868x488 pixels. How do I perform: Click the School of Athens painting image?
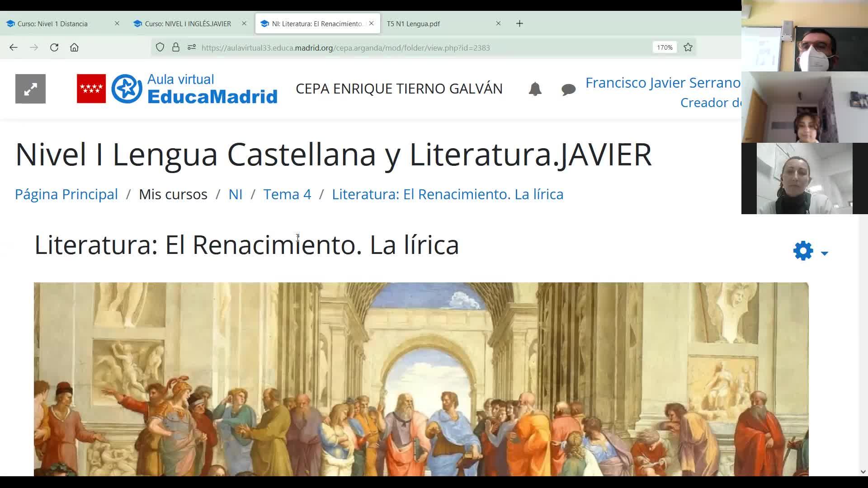[421, 379]
